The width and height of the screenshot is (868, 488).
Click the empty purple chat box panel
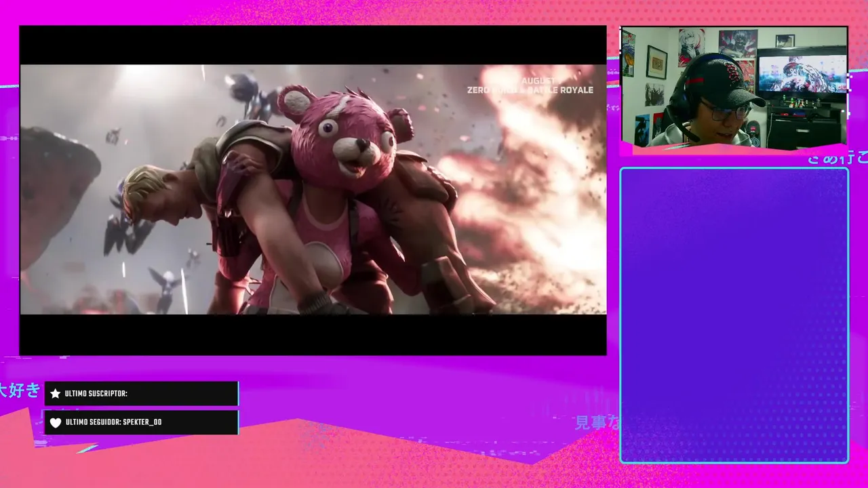pyautogui.click(x=734, y=316)
